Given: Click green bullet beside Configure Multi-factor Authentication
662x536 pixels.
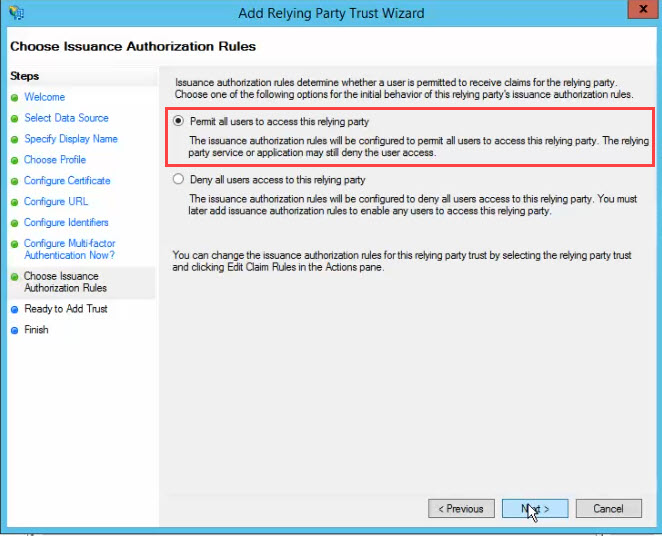Looking at the screenshot, I should [x=15, y=244].
